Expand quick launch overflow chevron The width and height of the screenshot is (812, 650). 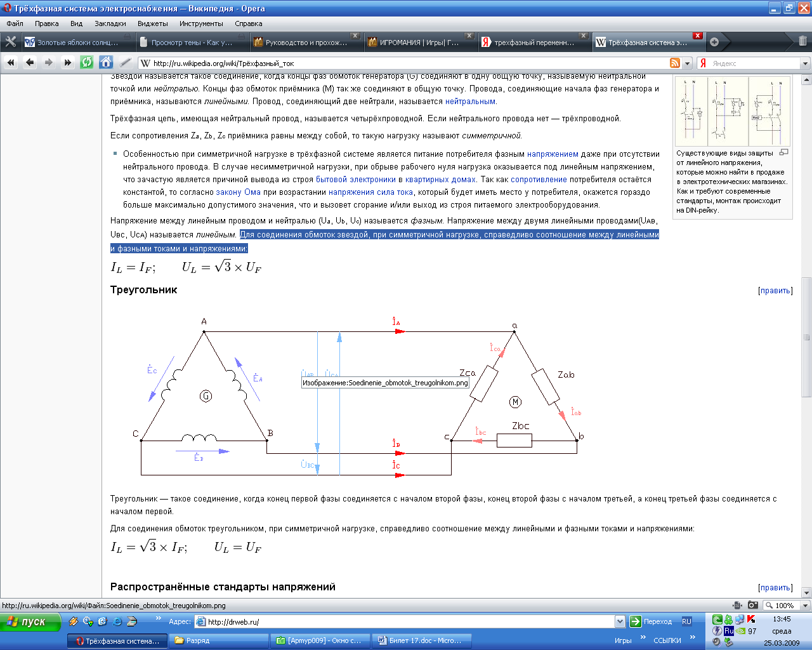pyautogui.click(x=158, y=618)
